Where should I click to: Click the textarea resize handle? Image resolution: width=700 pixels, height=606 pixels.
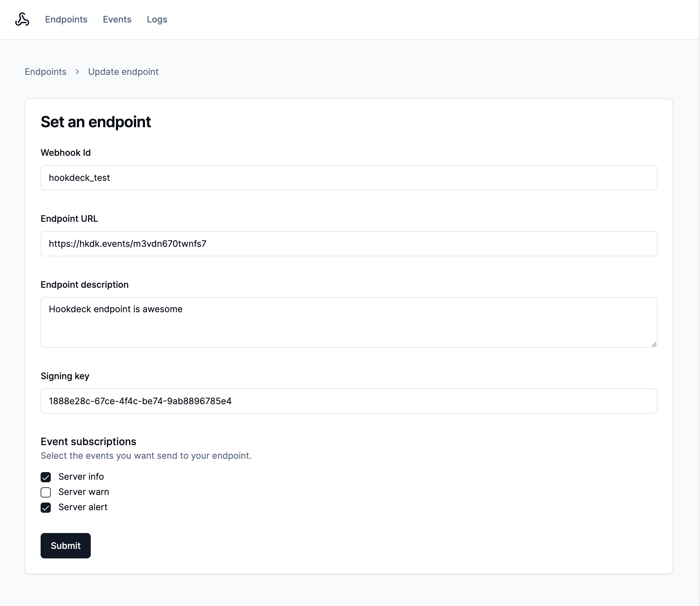point(654,345)
